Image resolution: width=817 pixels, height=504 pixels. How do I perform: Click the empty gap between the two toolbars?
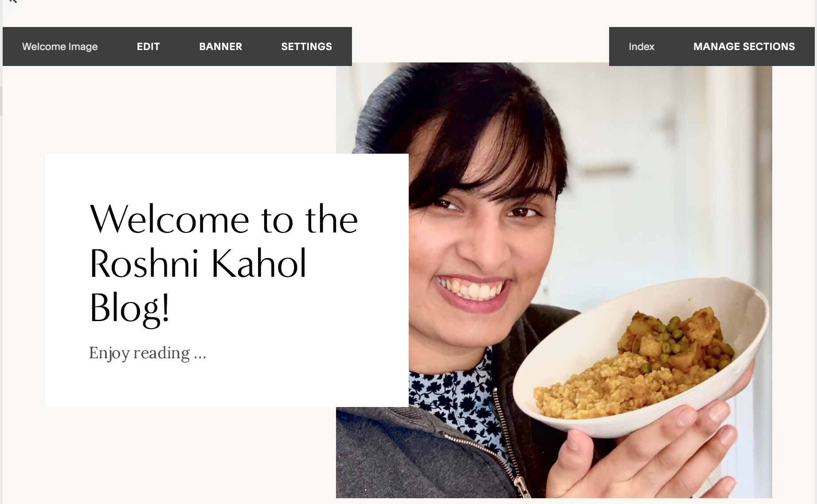(480, 44)
